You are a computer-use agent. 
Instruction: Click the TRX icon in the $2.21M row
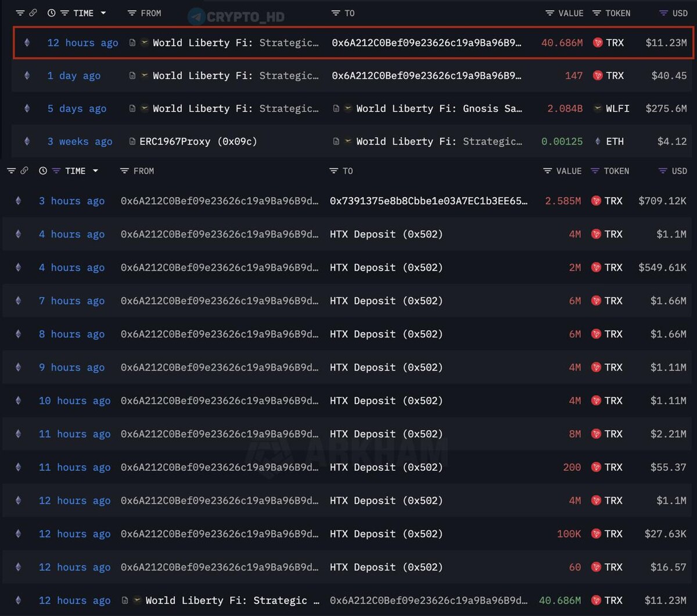click(x=596, y=434)
